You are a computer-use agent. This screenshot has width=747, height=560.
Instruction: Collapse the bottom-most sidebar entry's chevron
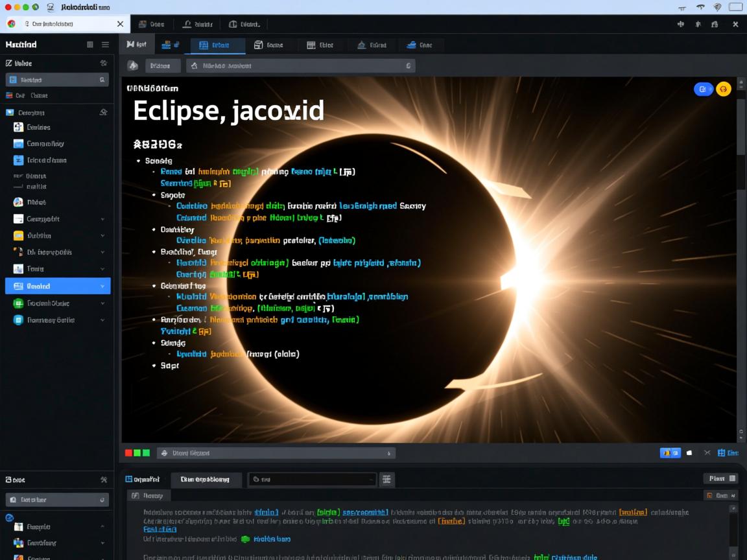click(102, 559)
